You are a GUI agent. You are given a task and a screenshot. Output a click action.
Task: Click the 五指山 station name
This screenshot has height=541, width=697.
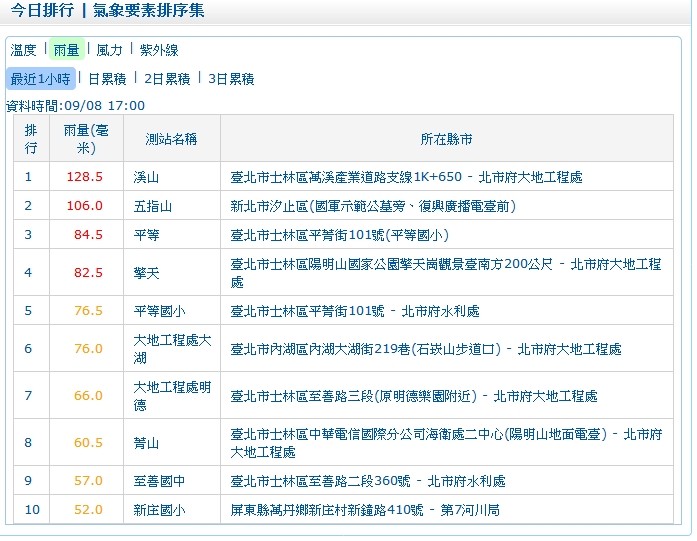(153, 206)
